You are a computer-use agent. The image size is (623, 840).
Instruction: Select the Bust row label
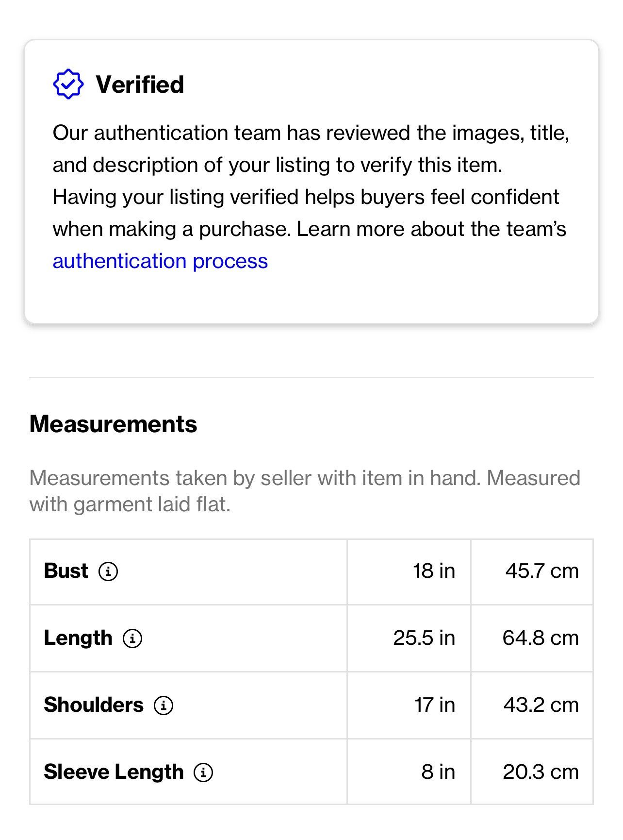[66, 571]
